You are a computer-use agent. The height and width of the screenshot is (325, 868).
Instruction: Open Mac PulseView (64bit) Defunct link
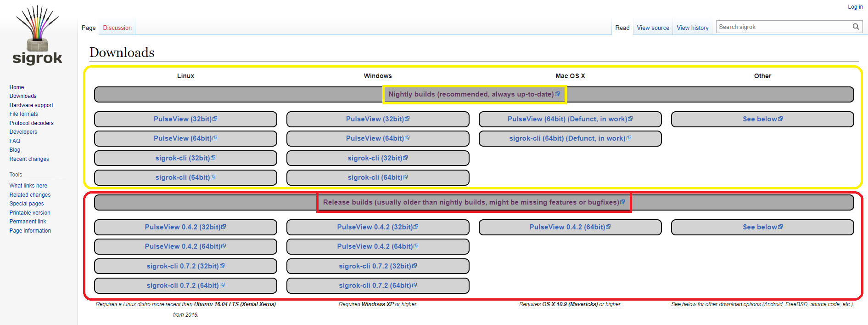coord(570,119)
